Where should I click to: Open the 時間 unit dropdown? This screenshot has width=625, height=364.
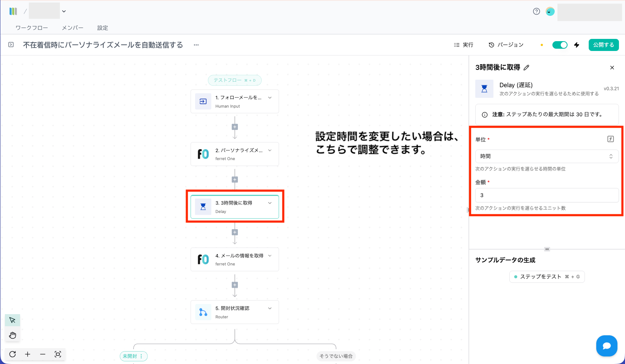(x=546, y=156)
